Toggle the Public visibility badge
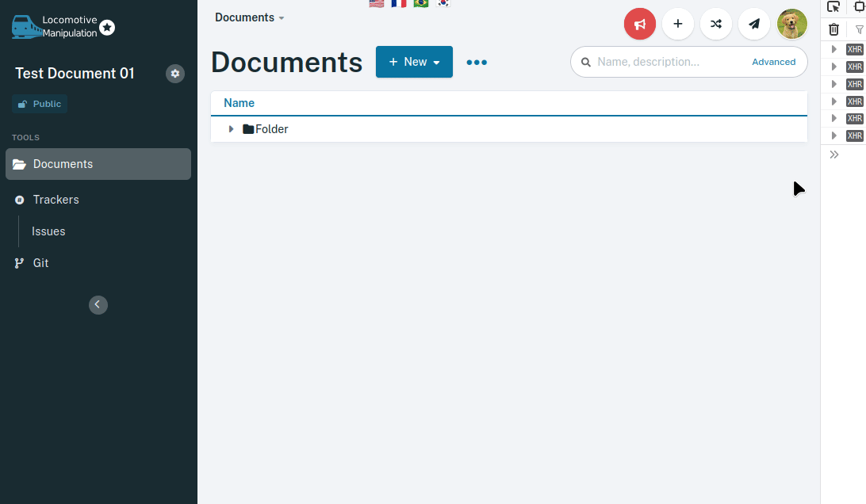The width and height of the screenshot is (866, 504). click(x=39, y=103)
